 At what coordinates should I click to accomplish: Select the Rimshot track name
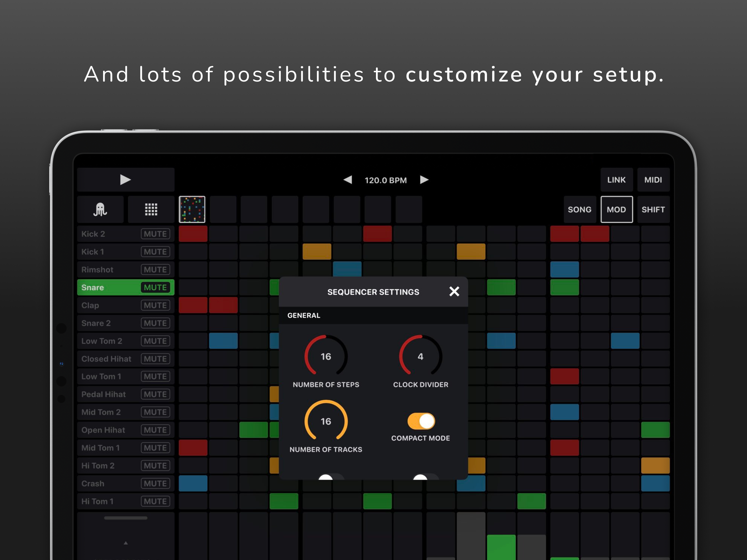pyautogui.click(x=97, y=270)
